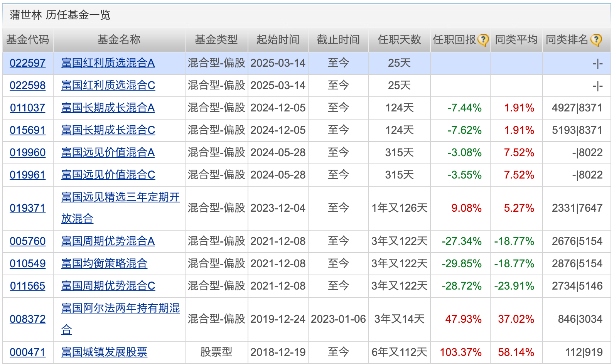Select the peer average value -23.91%
614x364 pixels.
[514, 286]
